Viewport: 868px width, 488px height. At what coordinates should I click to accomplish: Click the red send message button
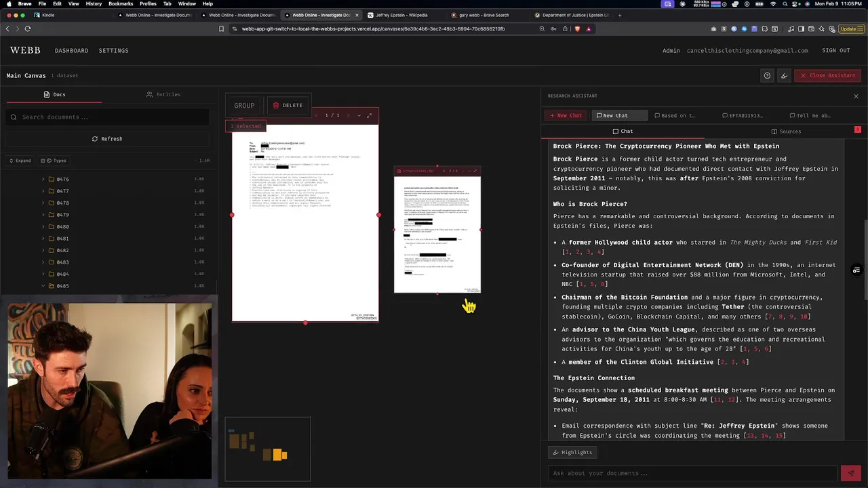click(x=850, y=473)
